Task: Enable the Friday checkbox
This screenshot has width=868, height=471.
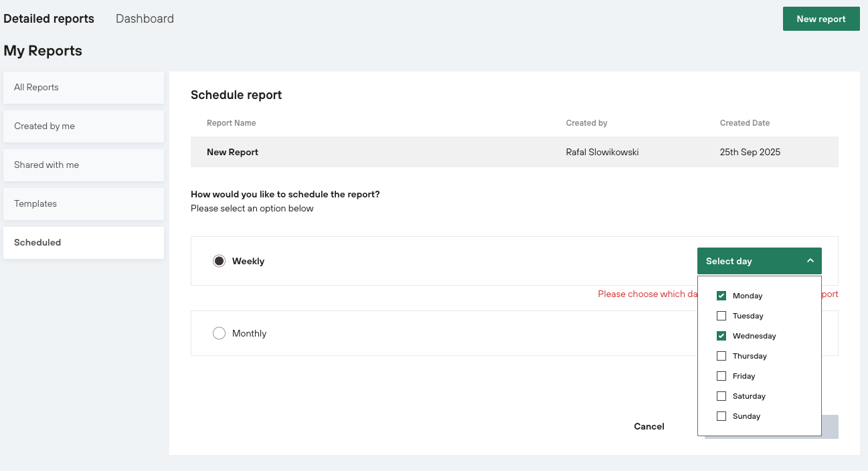Action: tap(721, 376)
